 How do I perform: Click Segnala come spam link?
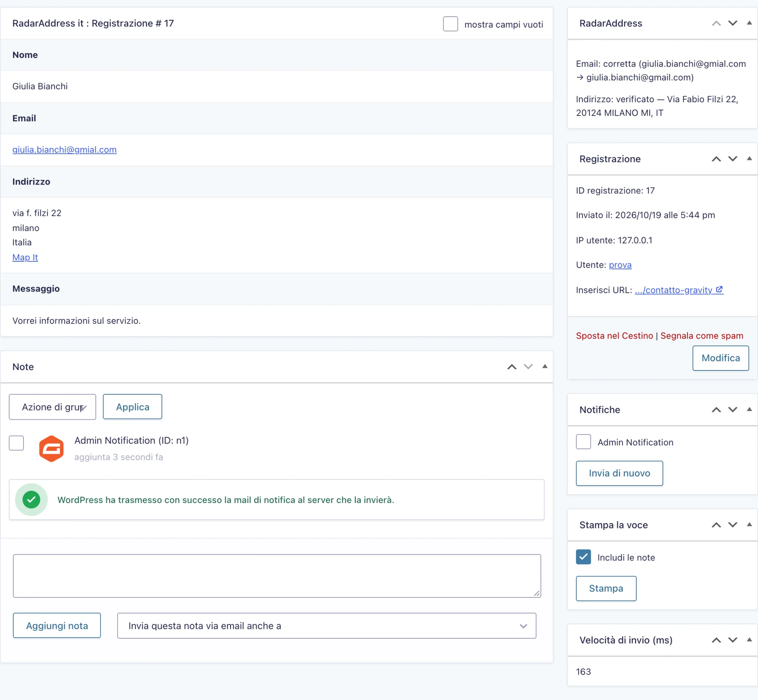pos(702,336)
